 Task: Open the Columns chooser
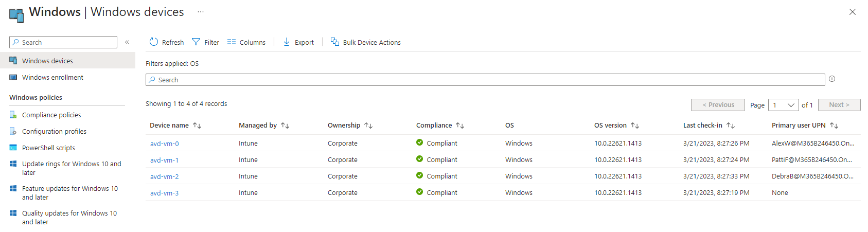[x=246, y=42]
